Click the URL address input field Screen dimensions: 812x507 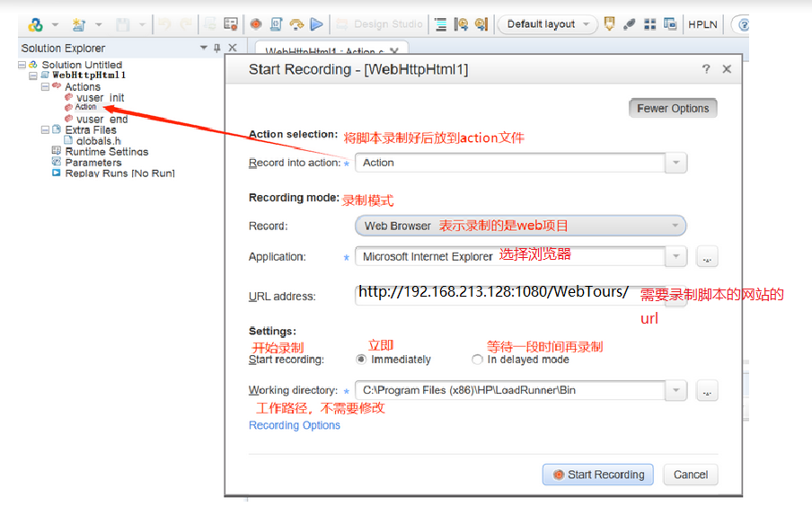pyautogui.click(x=520, y=296)
